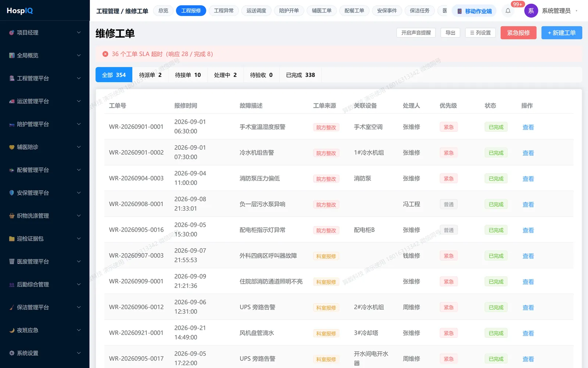Click the 织物洗涤管理 sidebar icon
This screenshot has width=588, height=368.
coord(12,216)
